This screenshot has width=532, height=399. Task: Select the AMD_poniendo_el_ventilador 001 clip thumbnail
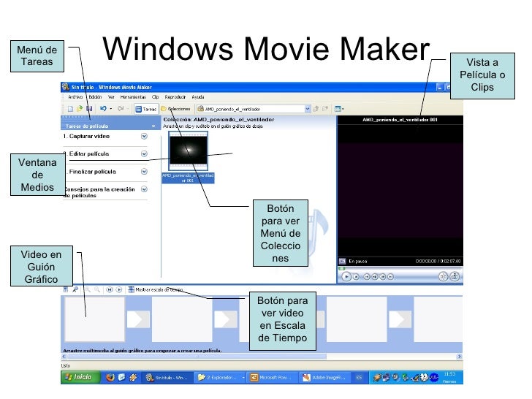(x=189, y=151)
